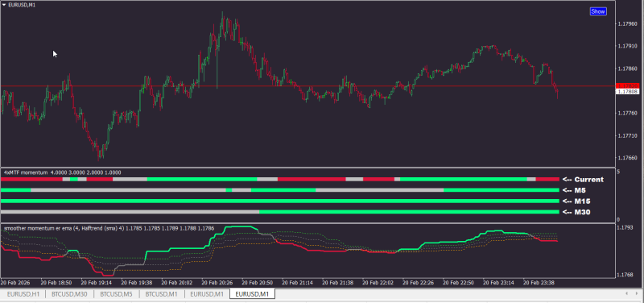This screenshot has height=303, width=644.
Task: Click the "20 Feb 20:50" time label
Action: point(258,283)
